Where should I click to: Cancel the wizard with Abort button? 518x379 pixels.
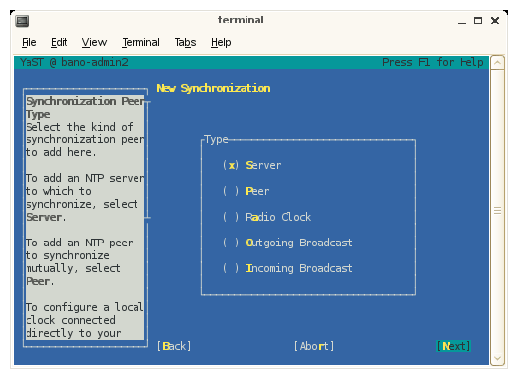[314, 346]
